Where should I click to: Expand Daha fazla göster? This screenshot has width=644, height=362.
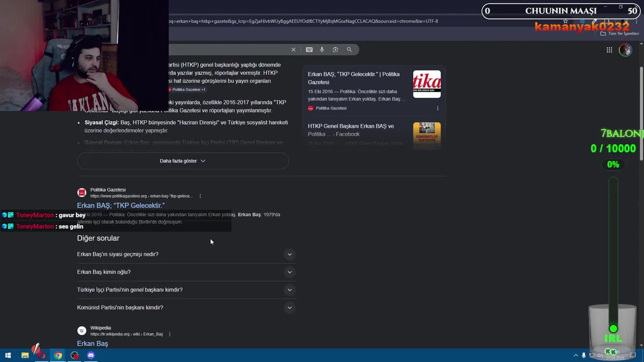pos(183,161)
